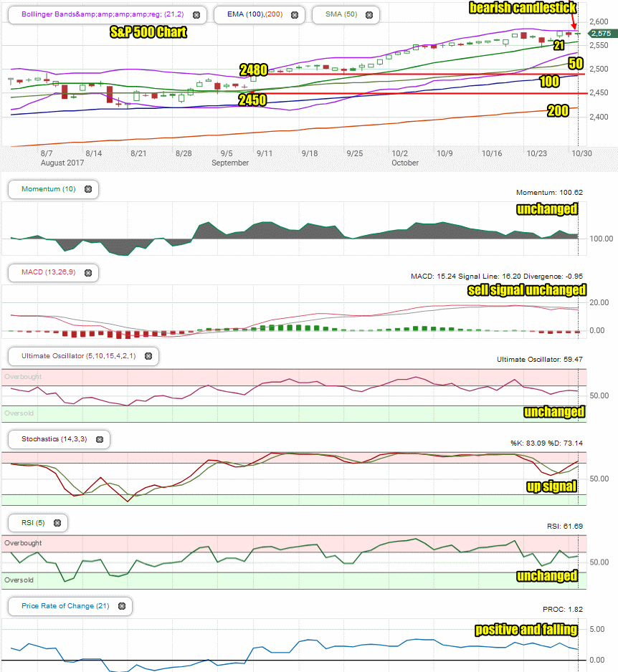Viewport: 618px width, 672px height.
Task: Close the MACD (13,26,9) panel
Action: pos(88,272)
